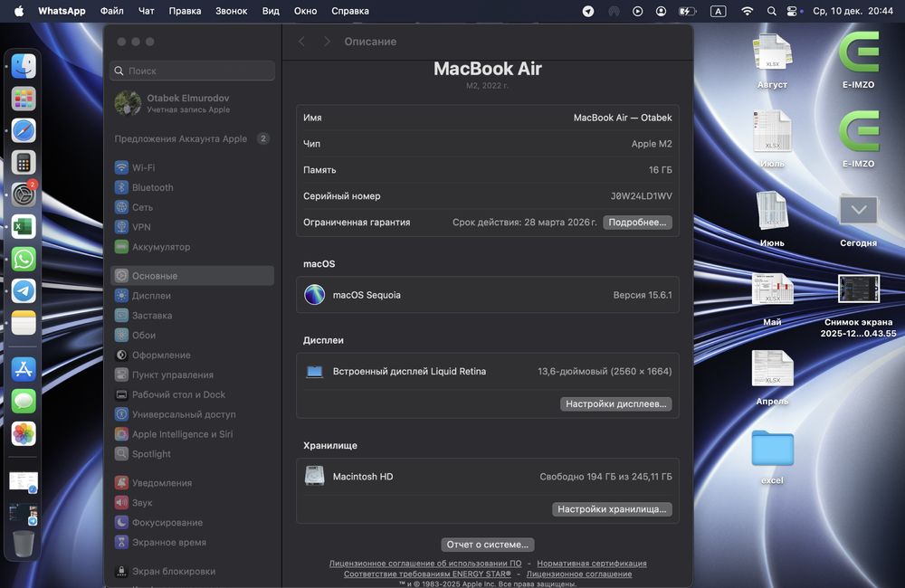Open the Чат menu

click(146, 11)
